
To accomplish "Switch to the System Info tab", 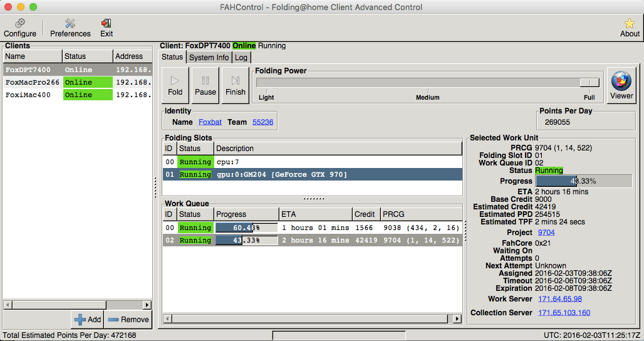I will tap(209, 57).
